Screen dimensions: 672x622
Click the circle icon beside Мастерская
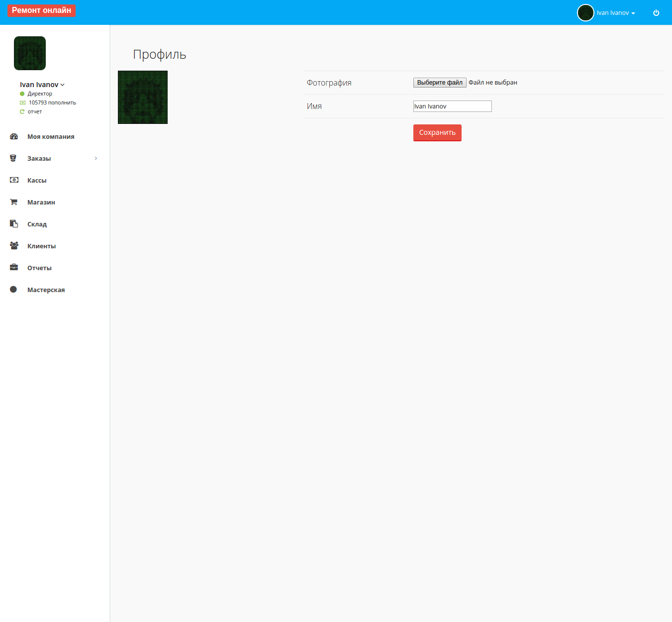[13, 290]
